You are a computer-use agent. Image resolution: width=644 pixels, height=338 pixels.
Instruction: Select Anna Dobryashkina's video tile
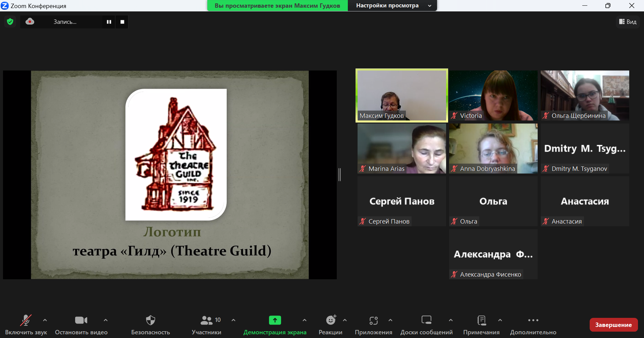493,148
